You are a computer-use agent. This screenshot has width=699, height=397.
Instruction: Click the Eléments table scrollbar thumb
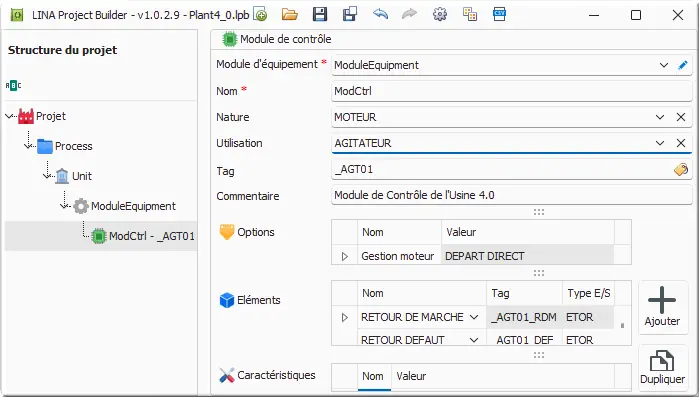(x=622, y=326)
